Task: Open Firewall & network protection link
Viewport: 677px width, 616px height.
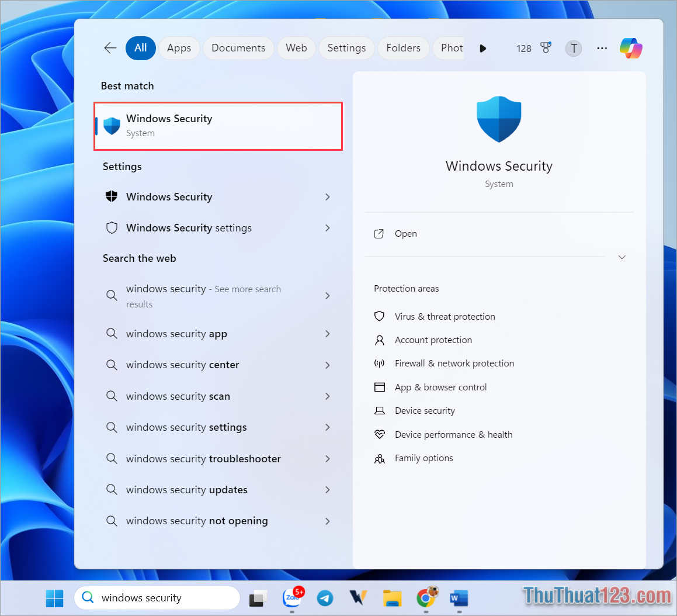Action: pyautogui.click(x=454, y=364)
